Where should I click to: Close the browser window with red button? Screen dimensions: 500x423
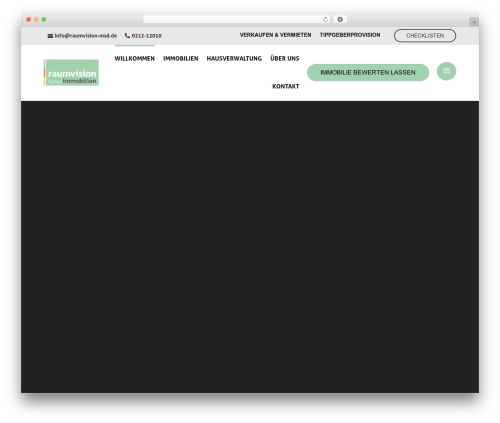point(29,19)
